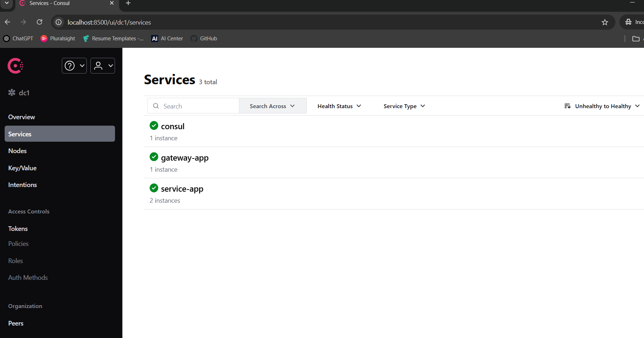
Task: Open the ChatGPT bookmark icon
Action: 6,38
